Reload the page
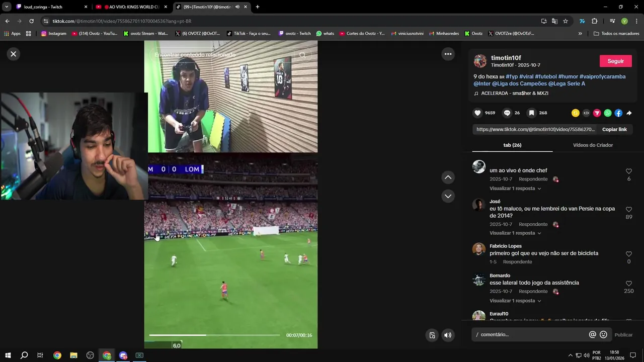 (31, 21)
